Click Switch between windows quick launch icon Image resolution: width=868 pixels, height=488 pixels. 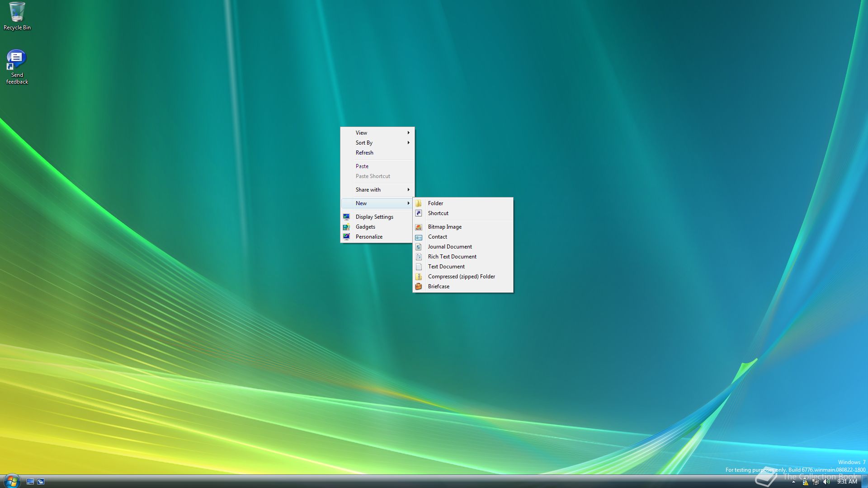pyautogui.click(x=41, y=482)
